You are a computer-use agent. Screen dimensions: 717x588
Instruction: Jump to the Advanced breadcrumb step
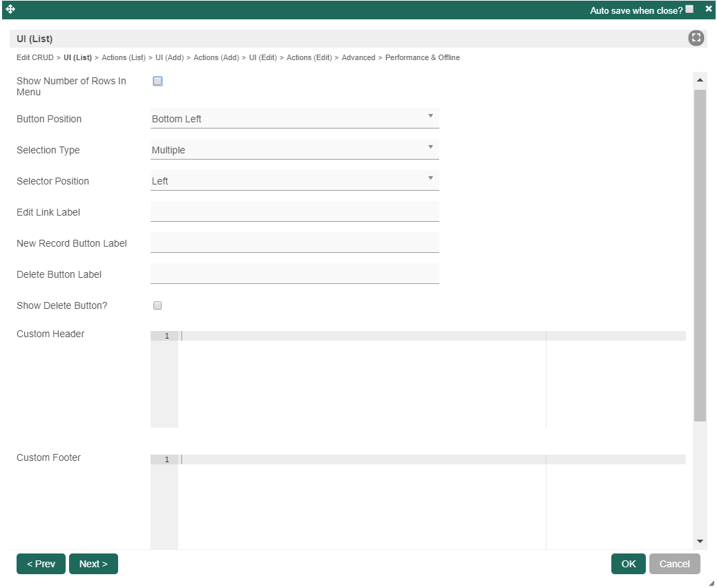[358, 58]
